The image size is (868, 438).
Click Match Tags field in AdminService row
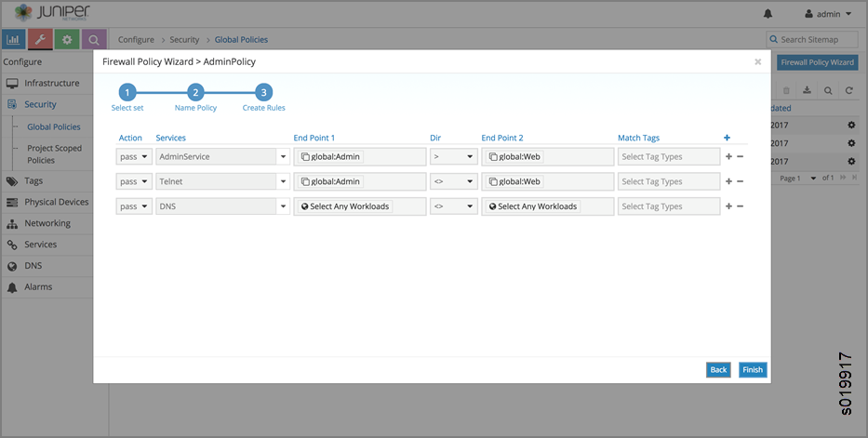coord(669,156)
